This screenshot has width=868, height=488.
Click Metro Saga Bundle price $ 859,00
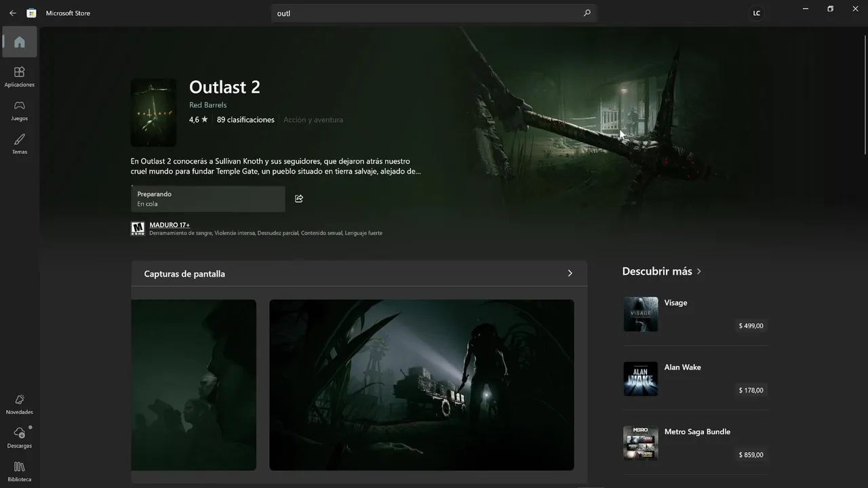[x=751, y=455]
